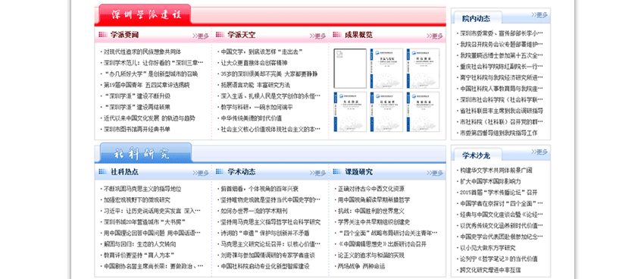644x279 pixels.
Task: Click the 学术沙龙 panel heading
Action: tap(476, 155)
